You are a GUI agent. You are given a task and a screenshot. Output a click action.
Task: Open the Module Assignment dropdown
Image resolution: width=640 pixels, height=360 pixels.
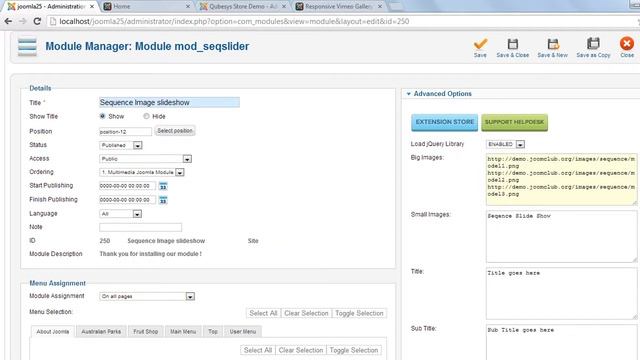pyautogui.click(x=147, y=296)
